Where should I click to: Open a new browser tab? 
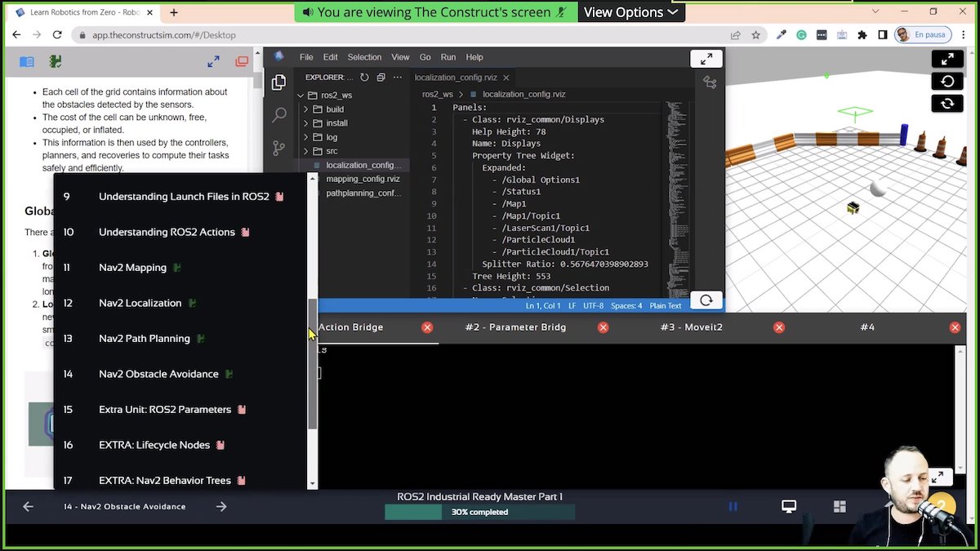click(174, 12)
